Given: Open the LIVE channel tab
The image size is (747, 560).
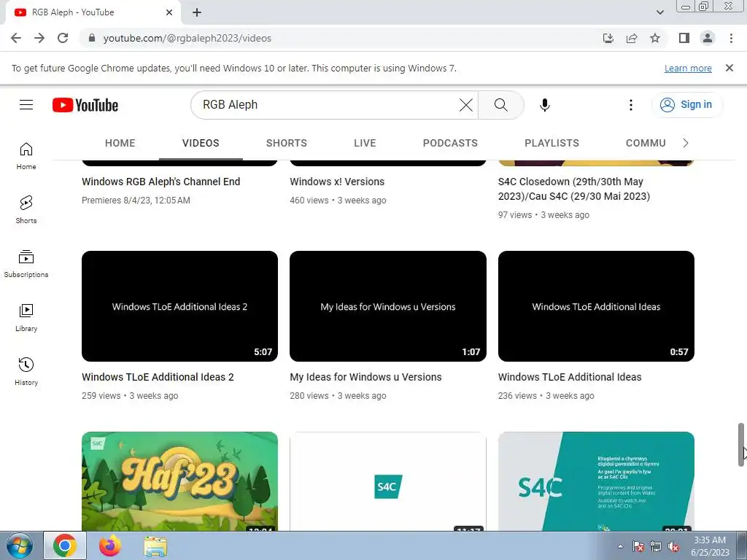Looking at the screenshot, I should coord(365,143).
